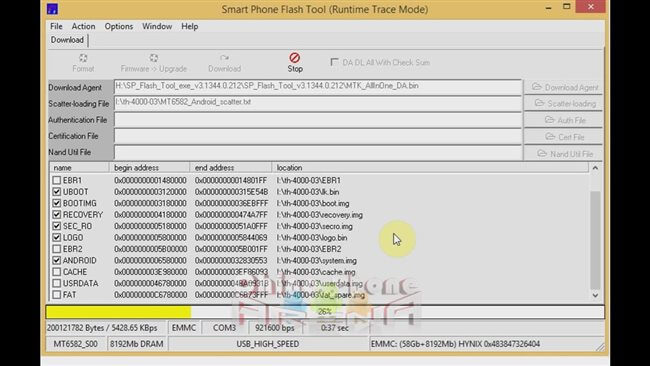Minimize the Flash Tool window

tap(548, 7)
